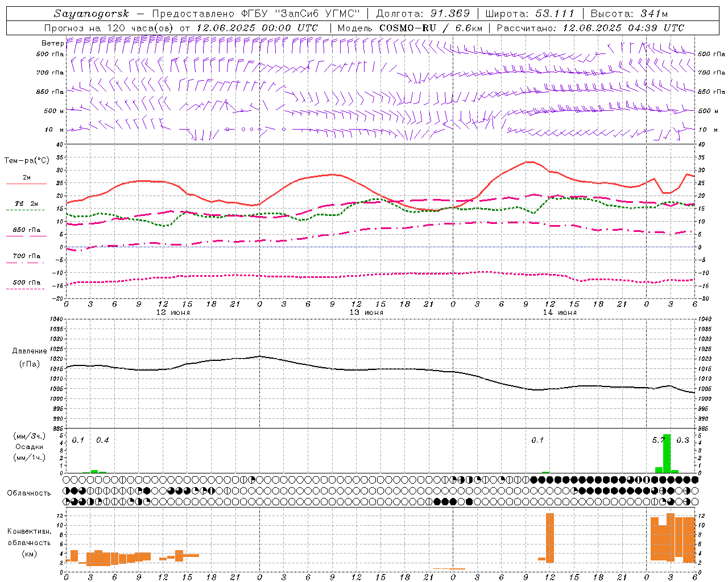The image size is (728, 582).
Task: Click the tallest green precipitation bar
Action: tap(667, 454)
